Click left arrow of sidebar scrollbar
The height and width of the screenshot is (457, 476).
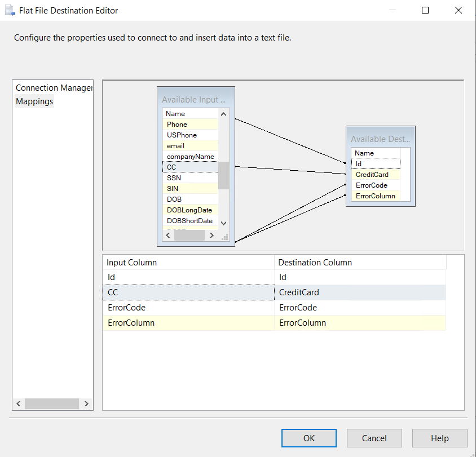coord(19,403)
